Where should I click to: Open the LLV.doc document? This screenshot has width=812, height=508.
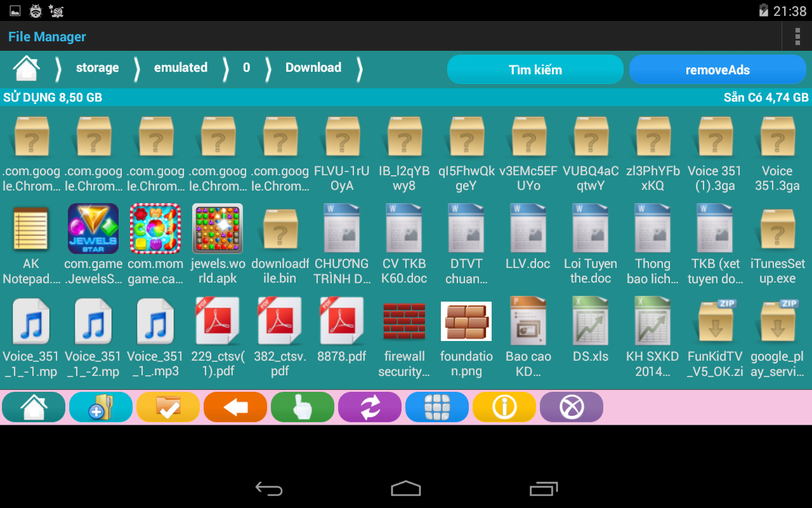tap(528, 238)
